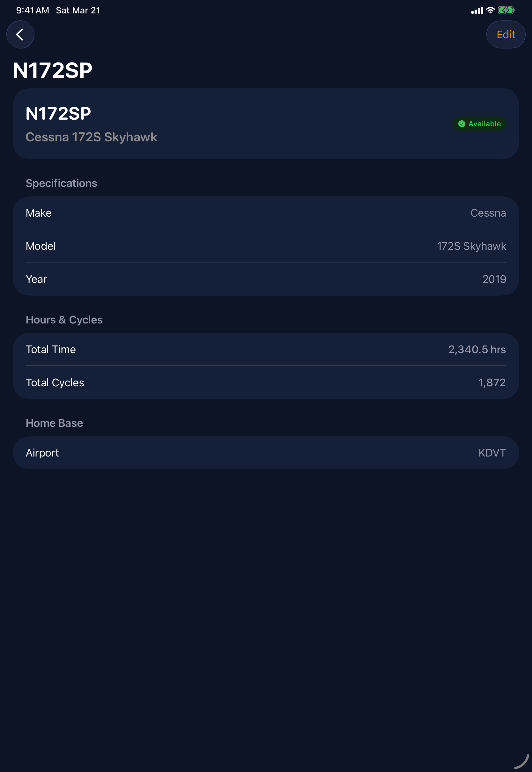Tap the back chevron to return
Image resolution: width=532 pixels, height=772 pixels.
click(20, 34)
